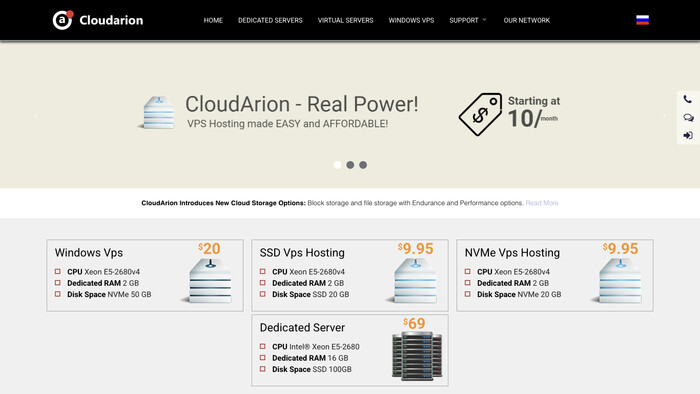This screenshot has height=394, width=700.
Task: Go to previous slide with left arrow
Action: point(35,115)
